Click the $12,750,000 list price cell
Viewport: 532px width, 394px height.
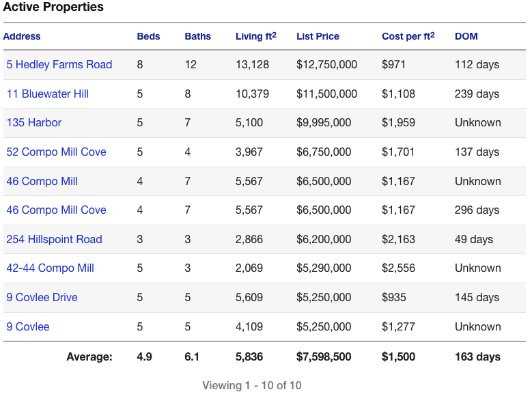(x=326, y=65)
